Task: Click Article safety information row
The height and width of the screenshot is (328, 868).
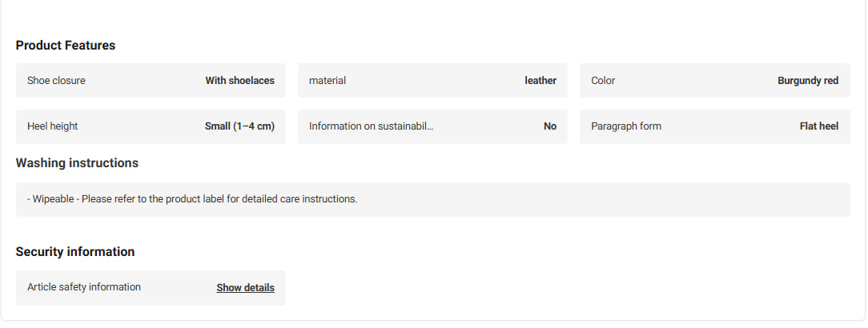Action: coord(151,288)
